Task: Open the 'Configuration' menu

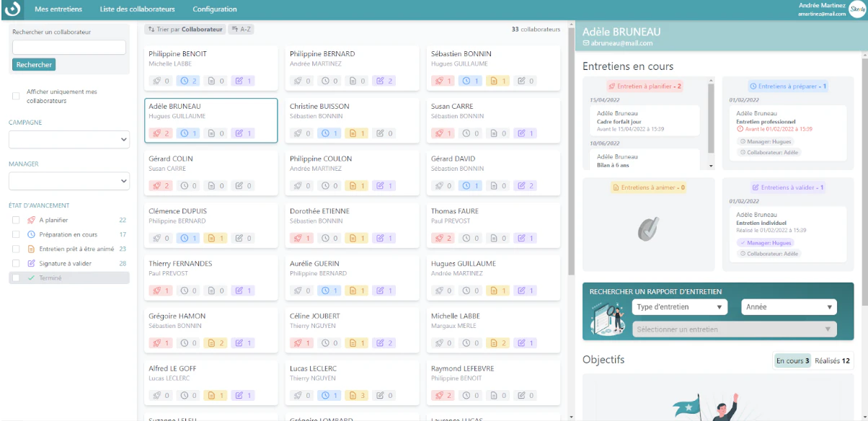Action: click(215, 9)
